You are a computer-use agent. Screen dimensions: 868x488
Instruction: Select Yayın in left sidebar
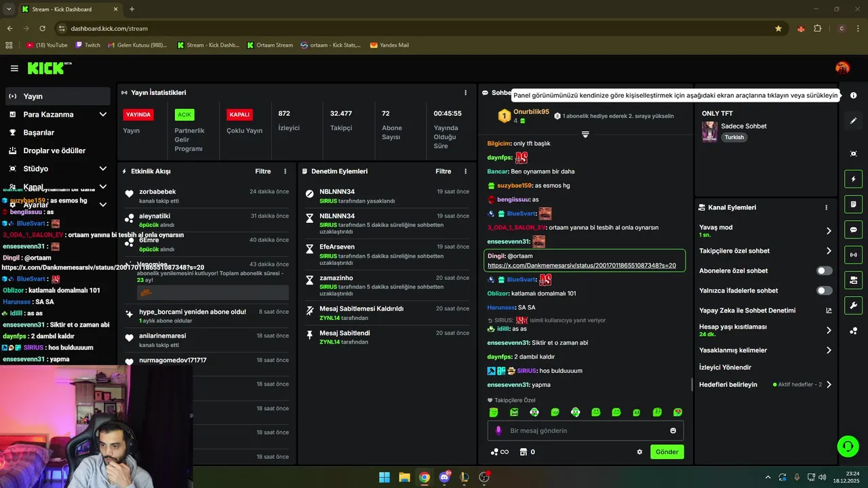[57, 96]
